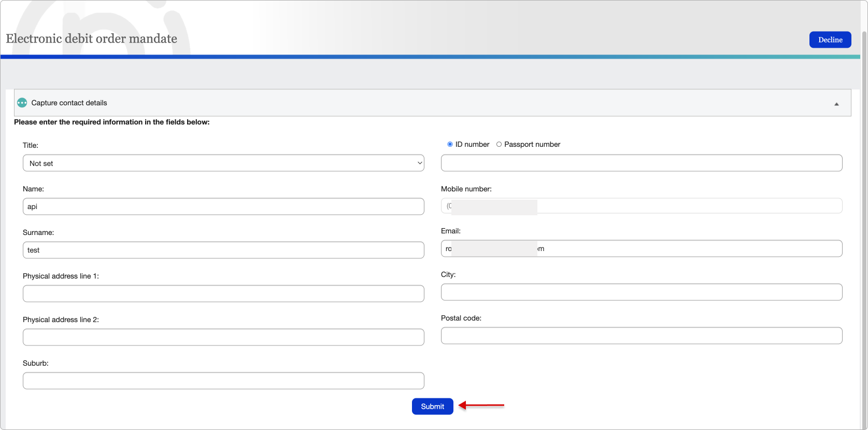Focus the Physical address line 2 field
This screenshot has height=430, width=868.
coord(223,337)
